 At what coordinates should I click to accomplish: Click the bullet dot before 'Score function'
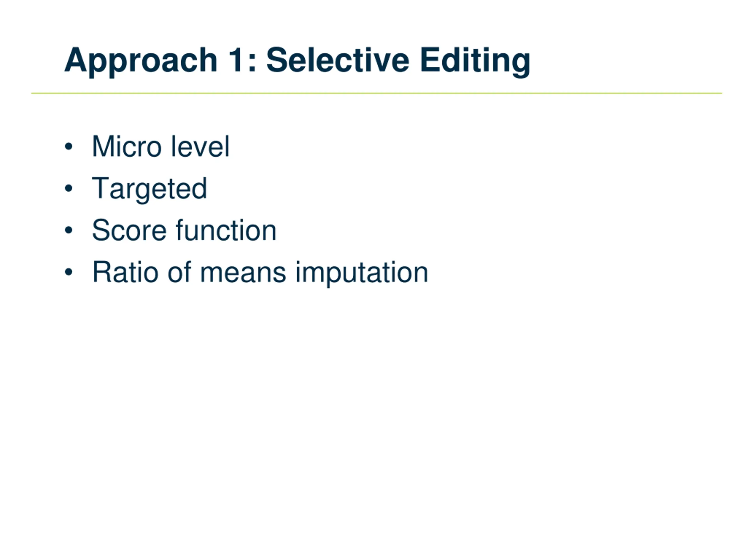[x=69, y=230]
